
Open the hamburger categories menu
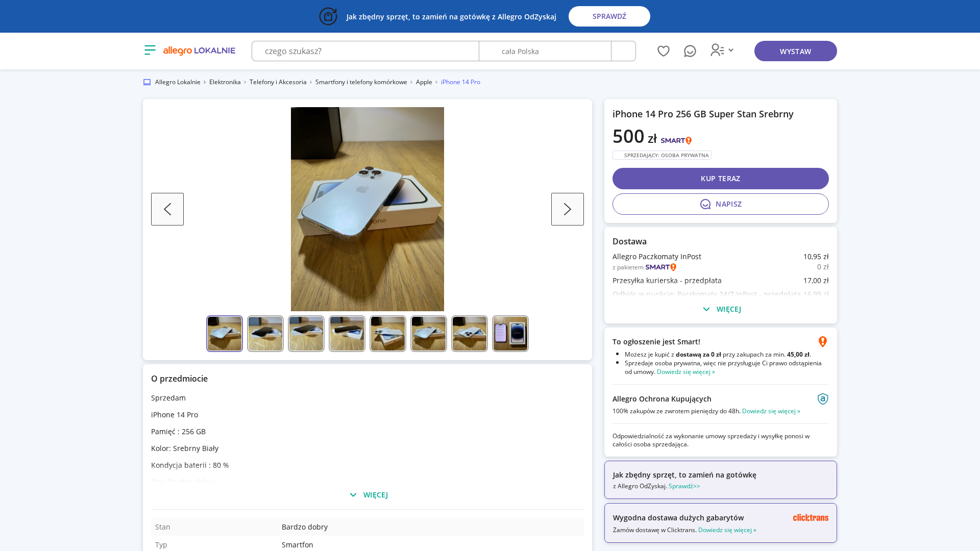pos(150,50)
